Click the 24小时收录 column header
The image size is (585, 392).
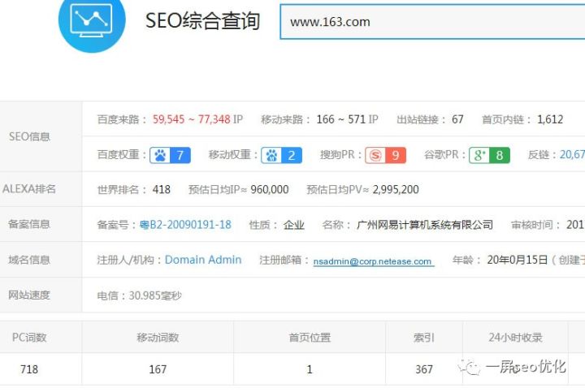[x=515, y=338]
